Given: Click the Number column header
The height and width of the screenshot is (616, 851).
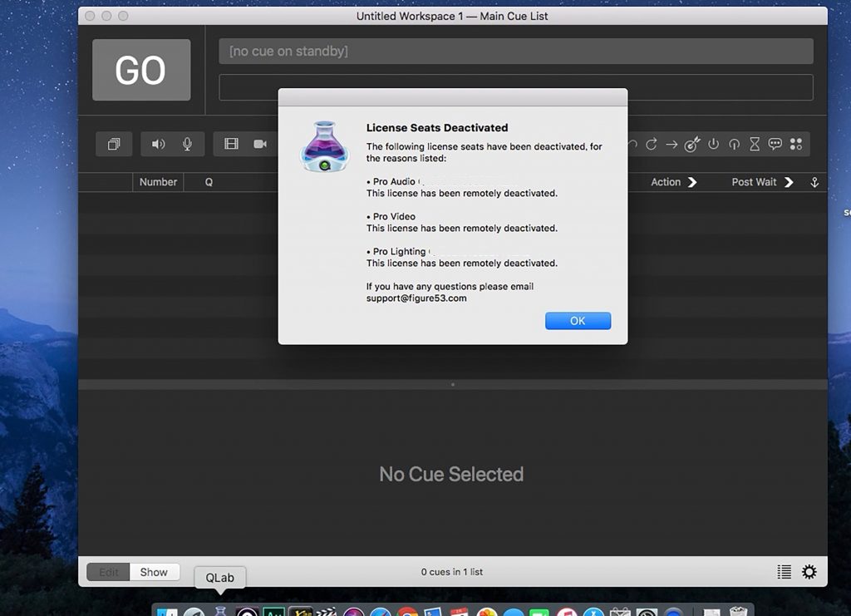Looking at the screenshot, I should [x=158, y=182].
